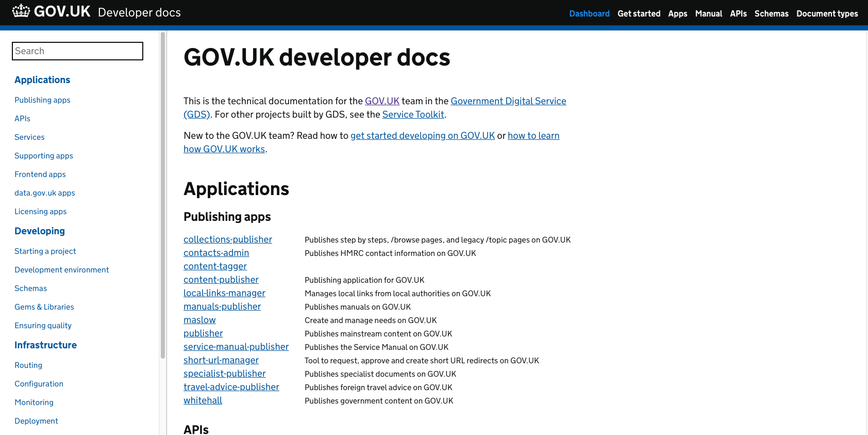Open manuals-publisher app page

pyautogui.click(x=222, y=307)
